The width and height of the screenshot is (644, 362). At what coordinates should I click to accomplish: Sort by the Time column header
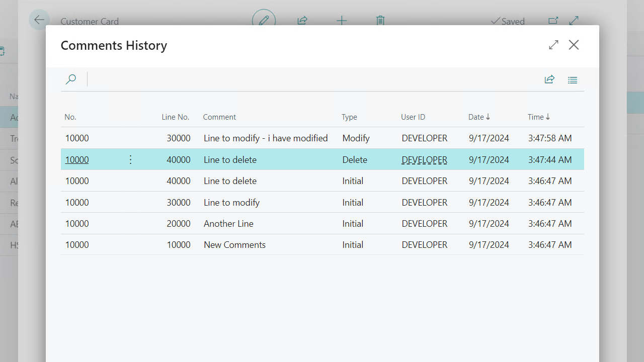[x=536, y=117]
